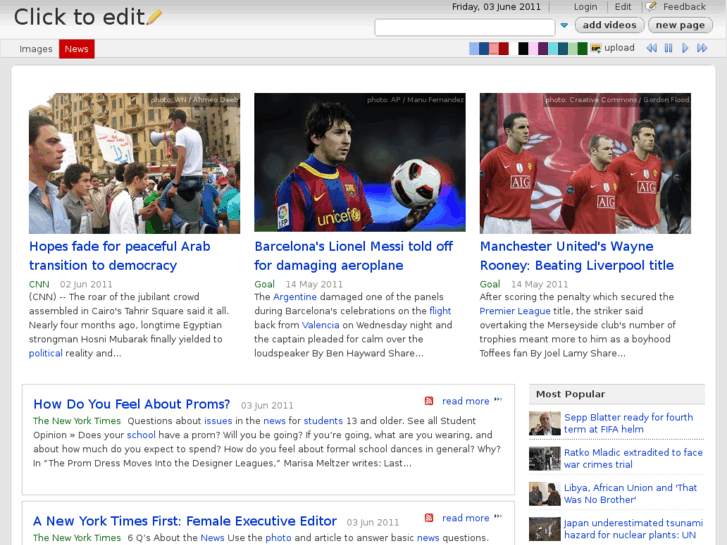Click 'read more' for the Proms article
This screenshot has height=545, width=727.
pyautogui.click(x=466, y=401)
